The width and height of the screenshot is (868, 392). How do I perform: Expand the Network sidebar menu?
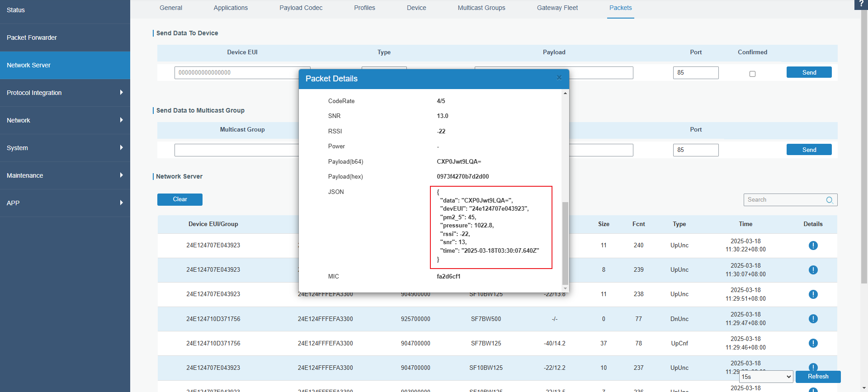pyautogui.click(x=65, y=120)
